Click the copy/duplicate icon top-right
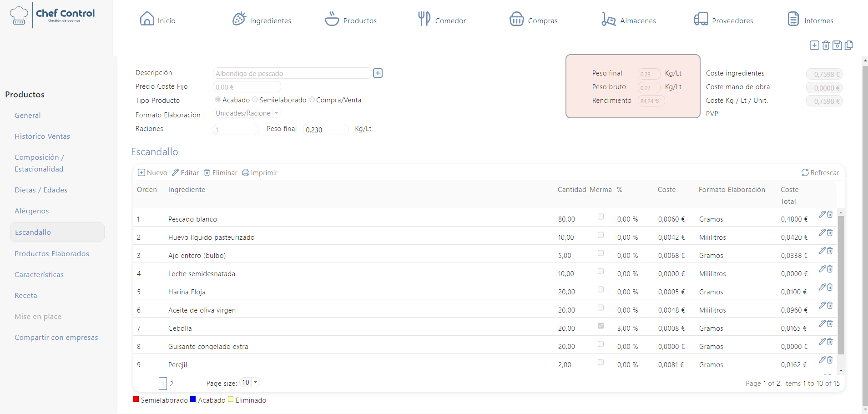 click(x=848, y=45)
